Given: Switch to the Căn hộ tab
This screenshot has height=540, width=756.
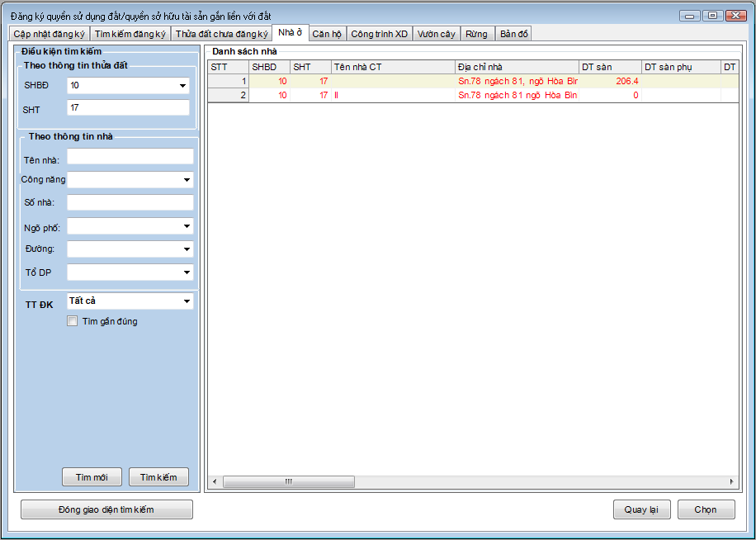Looking at the screenshot, I should (x=327, y=34).
